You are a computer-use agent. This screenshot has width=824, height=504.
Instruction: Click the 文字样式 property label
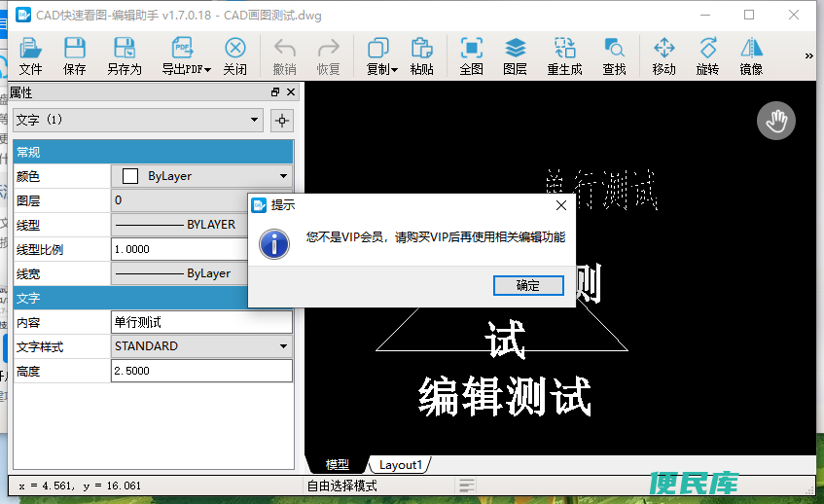coord(40,346)
